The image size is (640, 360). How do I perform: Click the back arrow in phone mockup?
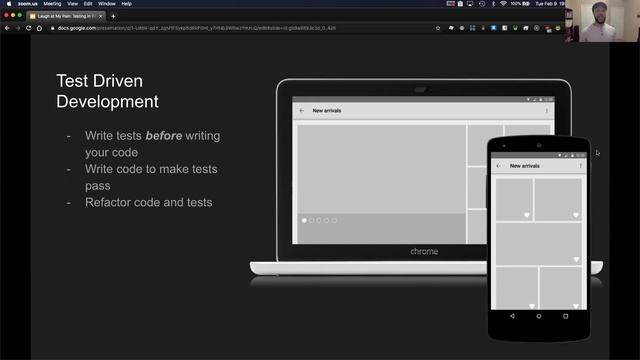tap(498, 166)
